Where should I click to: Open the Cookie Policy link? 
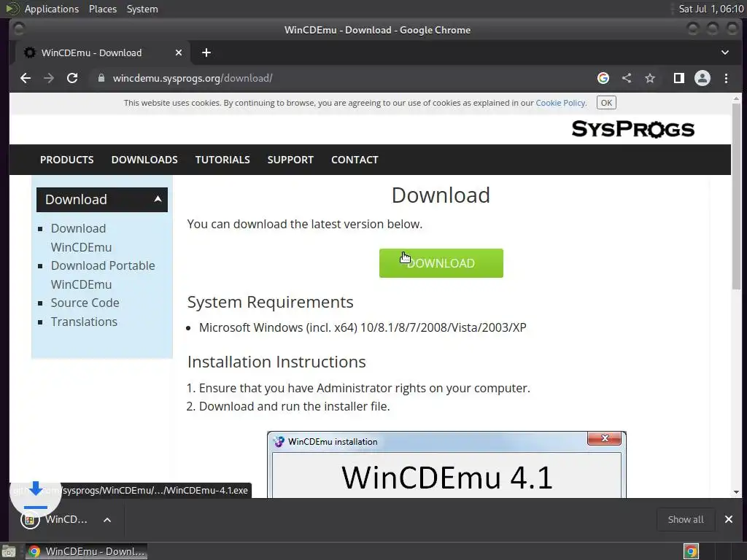tap(561, 103)
